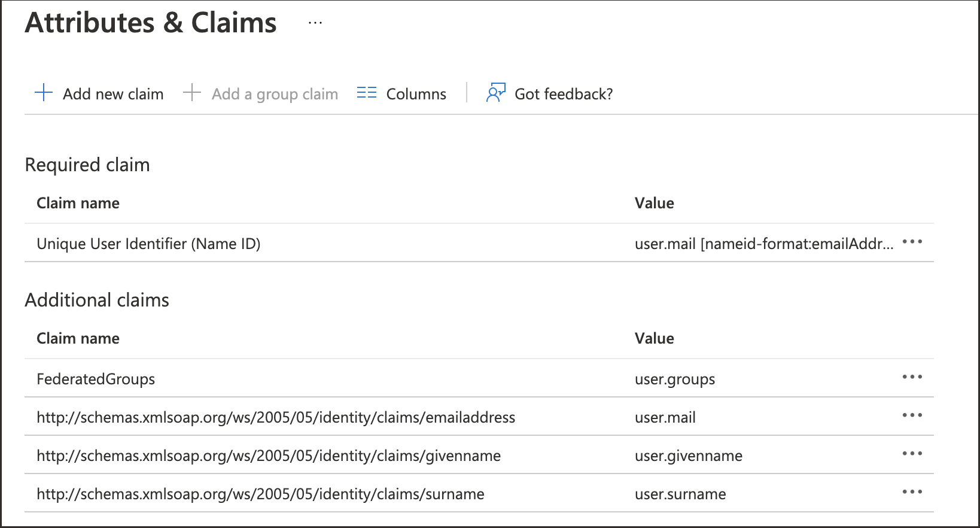Click the truncated nameid-format value for Name ID

tap(763, 244)
